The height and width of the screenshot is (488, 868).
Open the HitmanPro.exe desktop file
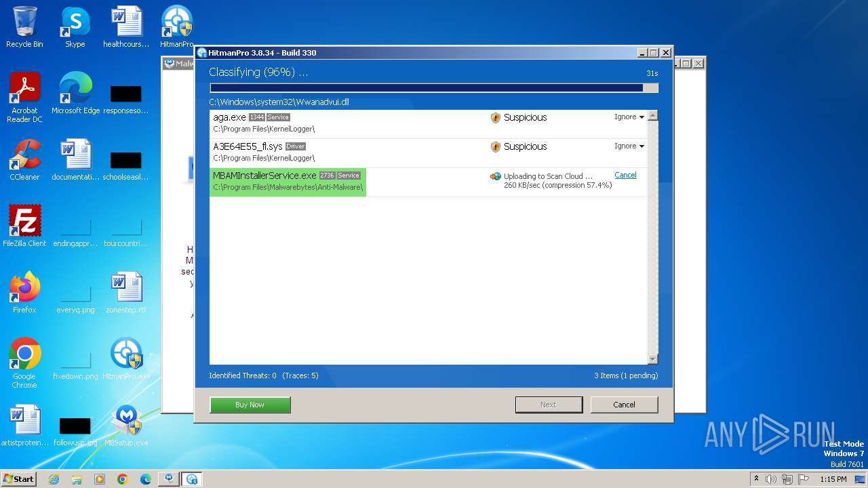click(x=126, y=359)
